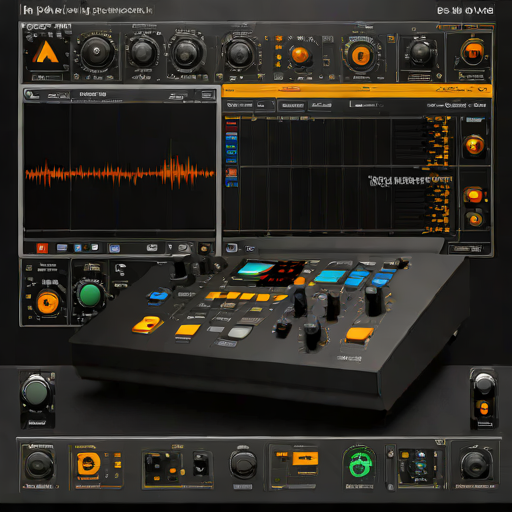Image resolution: width=512 pixels, height=512 pixels.
Task: Click the orange audio waveform display
Action: coord(120,173)
